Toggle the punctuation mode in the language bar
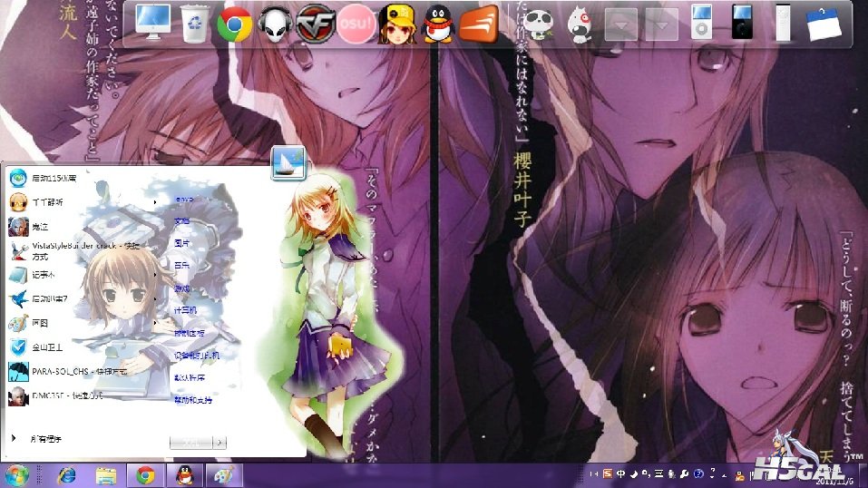868x488 pixels. point(646,473)
